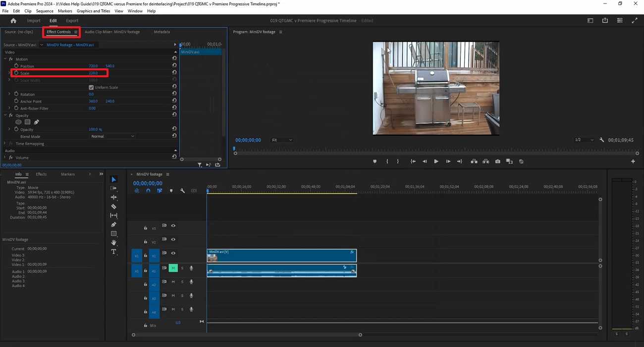Toggle Linked Selection in timeline
The height and width of the screenshot is (347, 644).
160,191
